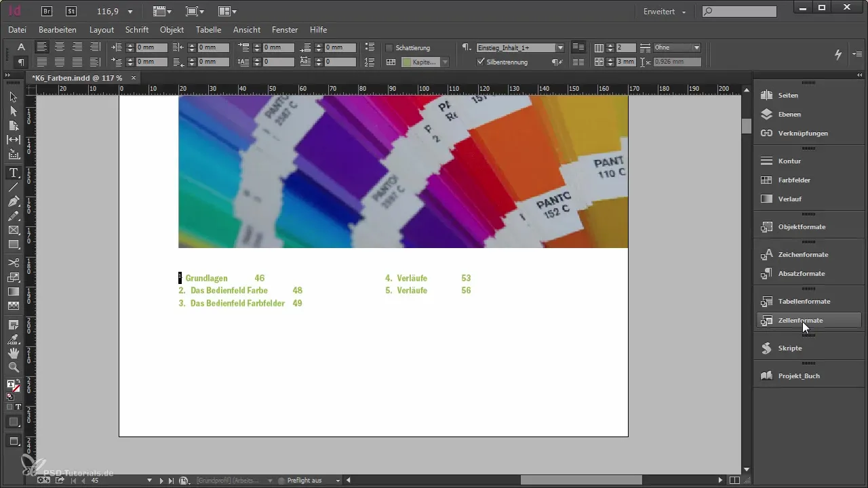Select the Gradient Feather tool
Screen dimensions: 868x488
13,306
